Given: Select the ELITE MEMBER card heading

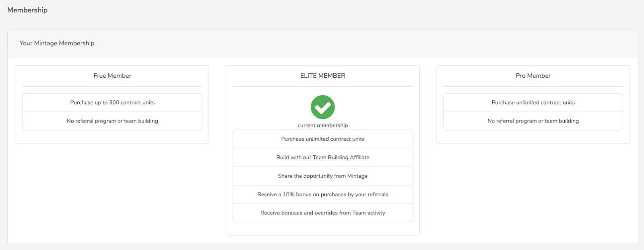Looking at the screenshot, I should click(323, 76).
